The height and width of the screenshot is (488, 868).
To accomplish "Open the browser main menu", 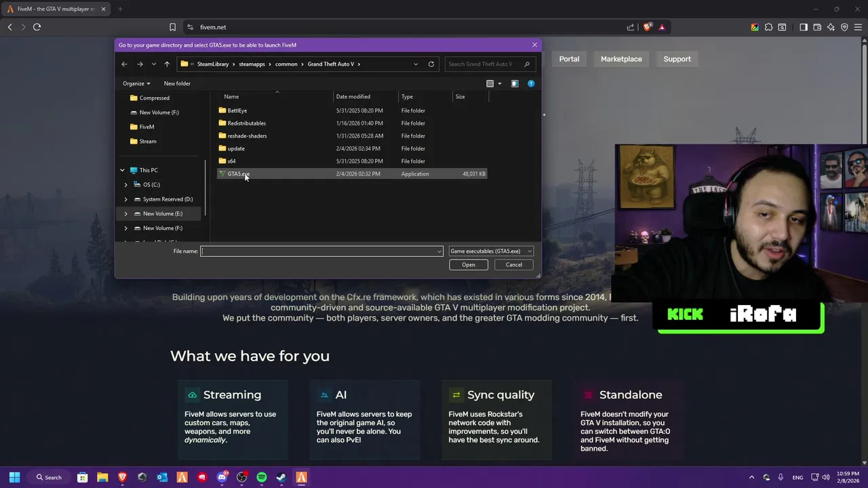I will (858, 27).
